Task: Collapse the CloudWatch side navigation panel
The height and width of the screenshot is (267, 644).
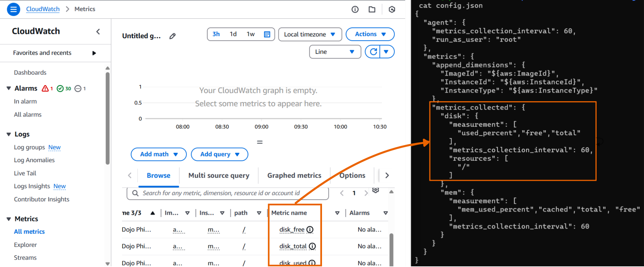Action: click(x=98, y=31)
